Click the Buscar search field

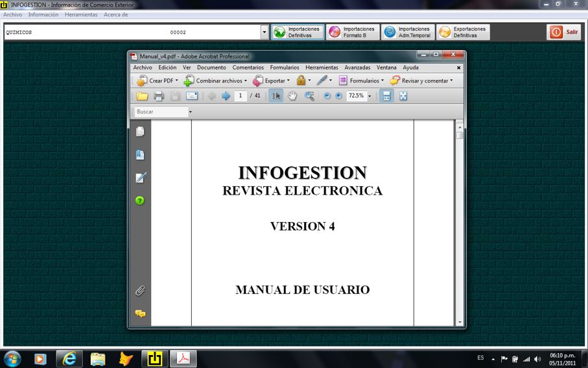pyautogui.click(x=160, y=112)
